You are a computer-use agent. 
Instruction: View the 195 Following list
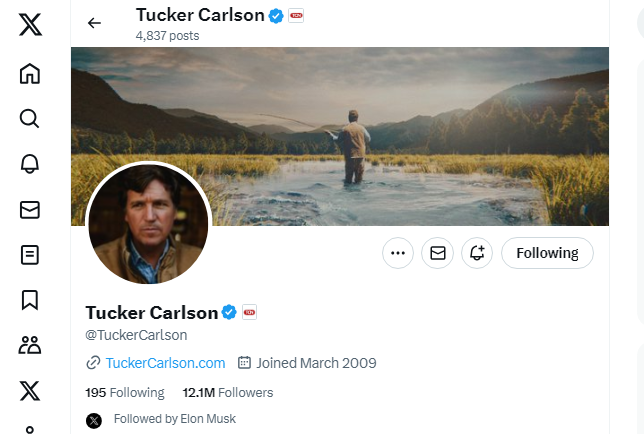[125, 393]
